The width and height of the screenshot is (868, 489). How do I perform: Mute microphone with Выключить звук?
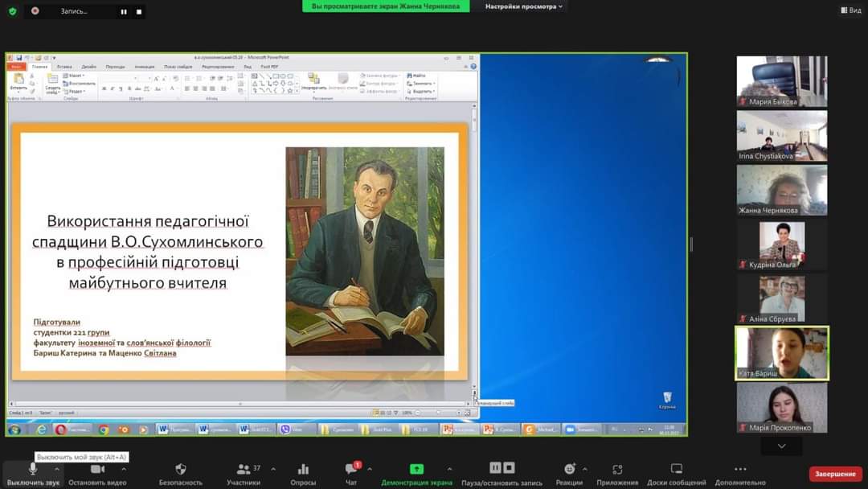tap(33, 469)
